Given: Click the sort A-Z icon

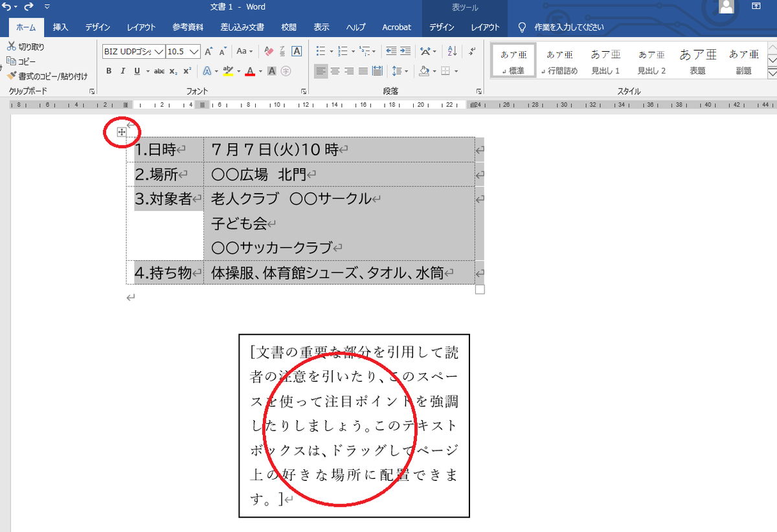Looking at the screenshot, I should click(x=453, y=51).
